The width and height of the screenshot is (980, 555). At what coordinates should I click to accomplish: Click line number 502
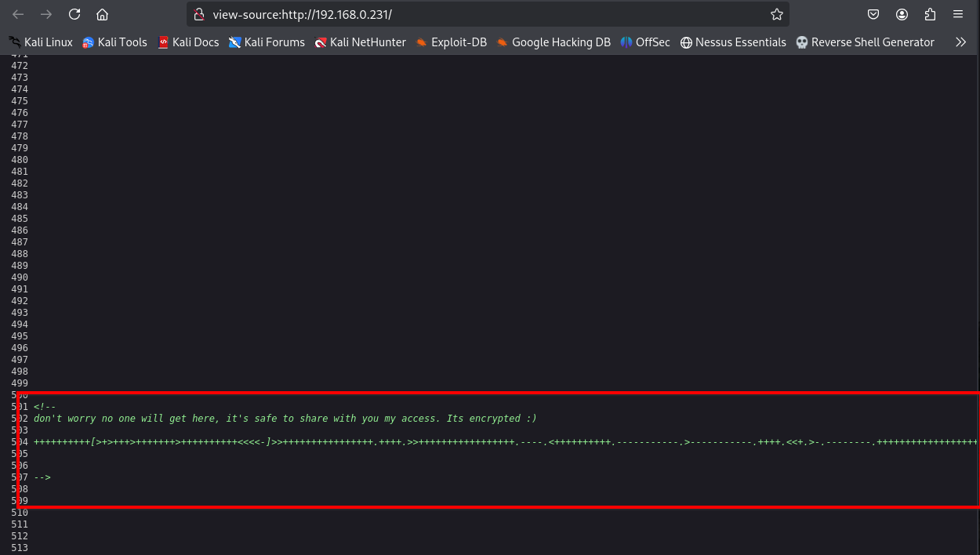tap(20, 419)
